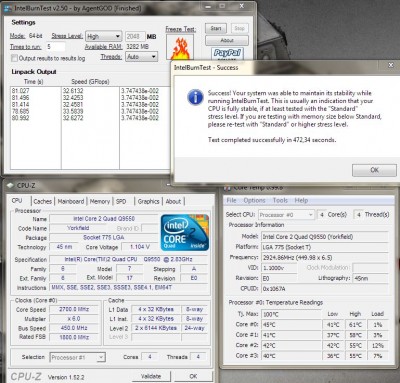Click the speed value 32.6132

click(73, 91)
